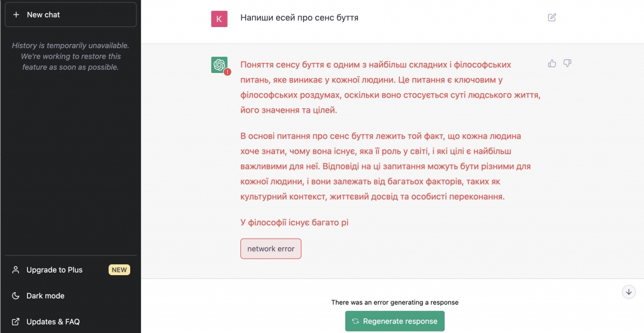Screen dimensions: 644x333
Task: Click Regenerate response button
Action: click(x=395, y=321)
